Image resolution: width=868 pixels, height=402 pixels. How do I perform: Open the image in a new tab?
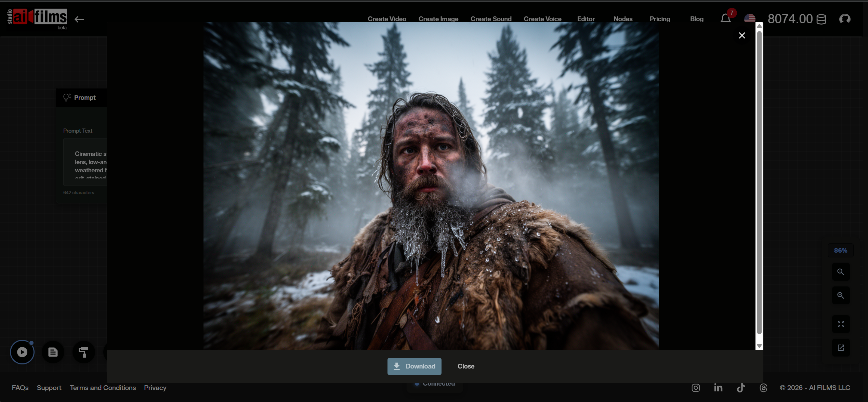pos(841,348)
